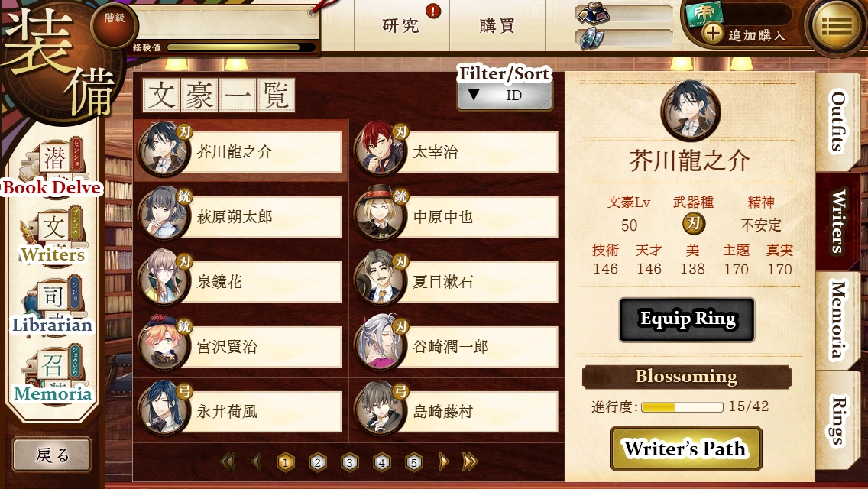Open the Memoria sidebar book icon
The height and width of the screenshot is (489, 868).
[53, 374]
